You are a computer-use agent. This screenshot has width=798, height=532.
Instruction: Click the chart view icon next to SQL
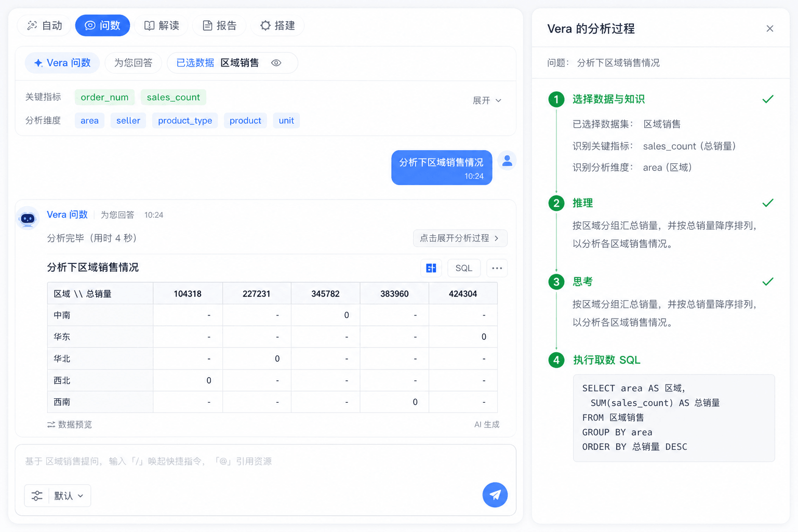431,268
